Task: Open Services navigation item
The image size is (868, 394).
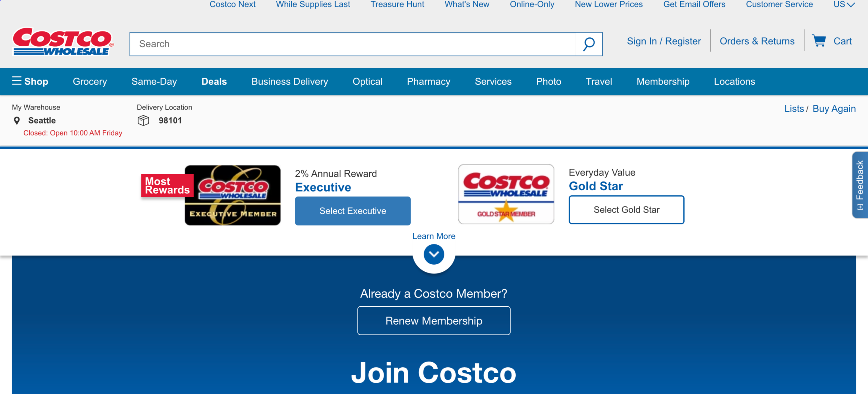Action: [x=493, y=82]
